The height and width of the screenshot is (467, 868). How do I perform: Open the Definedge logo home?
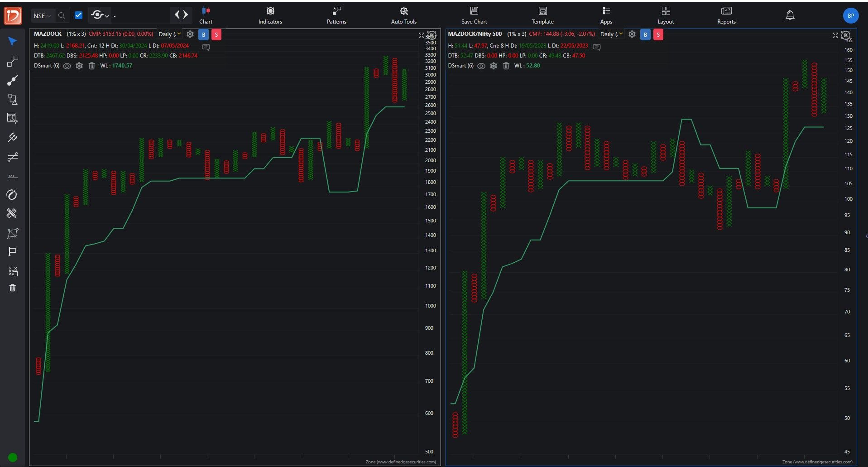click(x=13, y=16)
